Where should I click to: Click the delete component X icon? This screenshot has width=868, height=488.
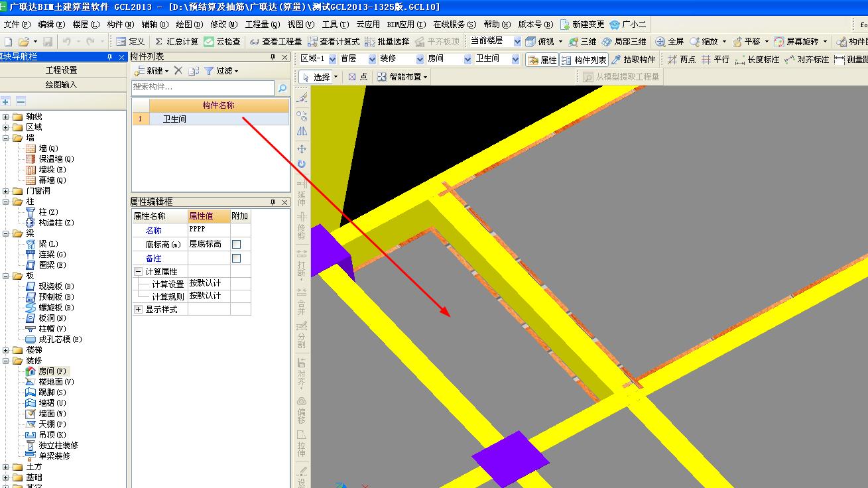click(x=178, y=71)
